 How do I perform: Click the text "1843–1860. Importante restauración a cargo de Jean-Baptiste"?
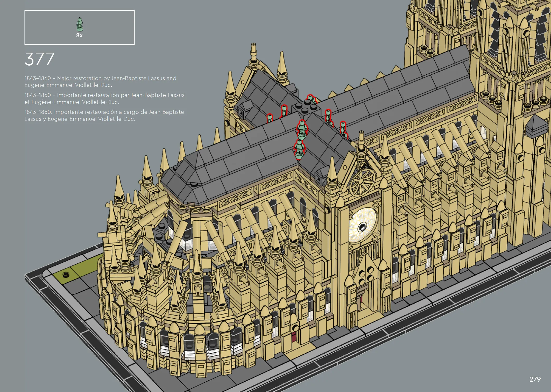(x=104, y=112)
